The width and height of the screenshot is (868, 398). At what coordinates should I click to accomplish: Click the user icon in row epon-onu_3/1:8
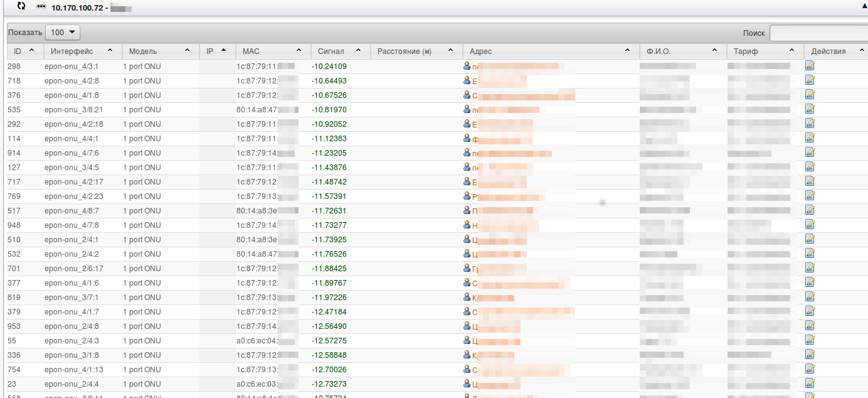click(x=467, y=354)
